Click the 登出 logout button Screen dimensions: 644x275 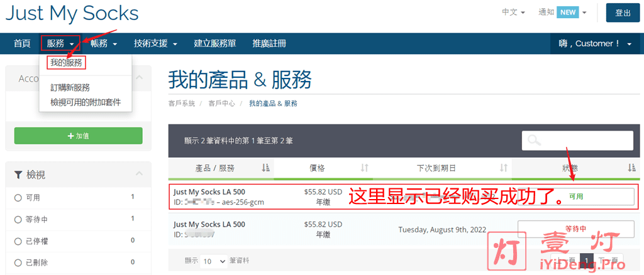tap(623, 13)
